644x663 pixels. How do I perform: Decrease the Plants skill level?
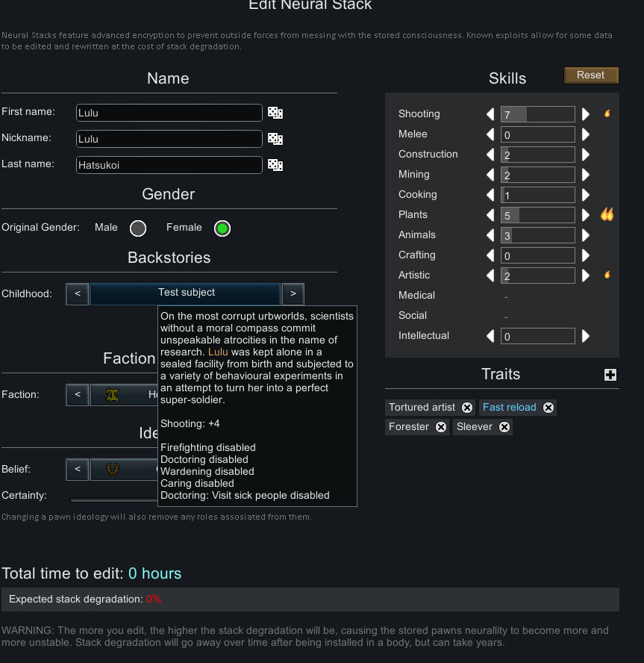[490, 215]
